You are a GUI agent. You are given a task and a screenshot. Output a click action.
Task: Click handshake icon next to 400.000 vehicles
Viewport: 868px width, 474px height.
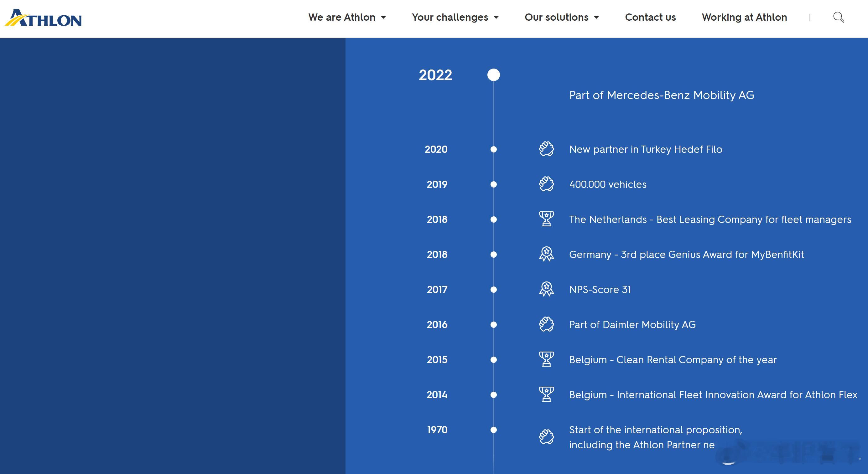click(546, 184)
